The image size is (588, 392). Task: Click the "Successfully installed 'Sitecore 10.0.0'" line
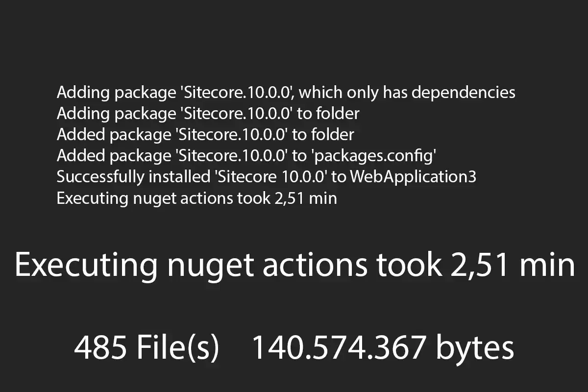click(267, 177)
